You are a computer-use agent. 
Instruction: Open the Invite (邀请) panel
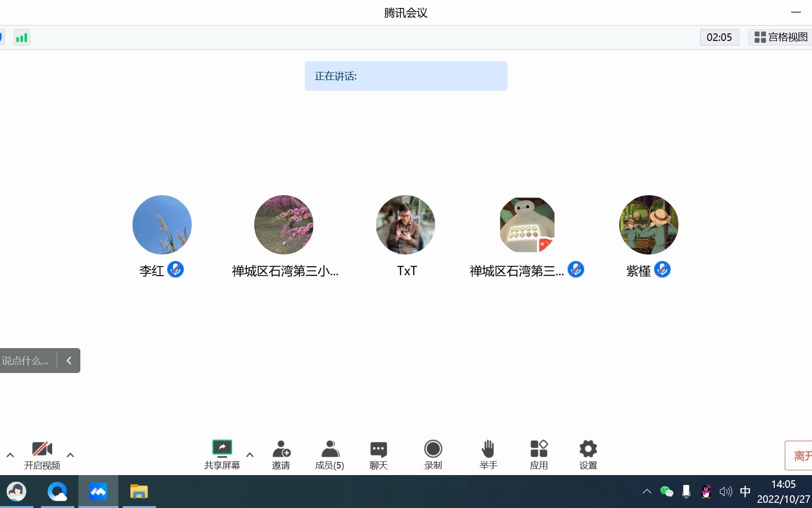(281, 455)
